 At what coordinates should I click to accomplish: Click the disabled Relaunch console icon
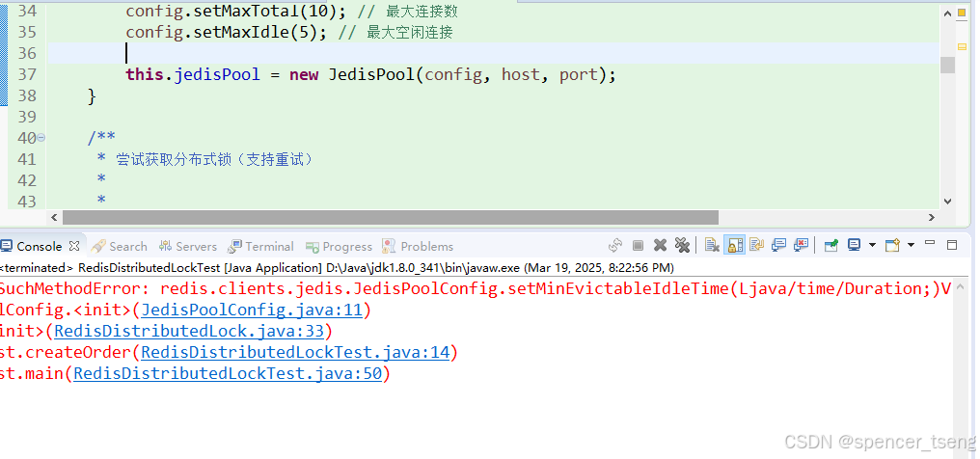click(x=615, y=246)
